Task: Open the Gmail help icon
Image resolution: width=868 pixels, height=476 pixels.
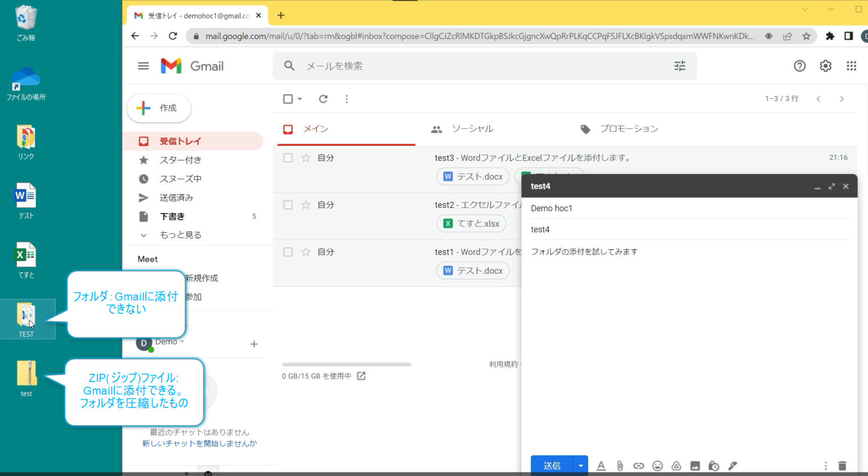Action: pos(800,66)
